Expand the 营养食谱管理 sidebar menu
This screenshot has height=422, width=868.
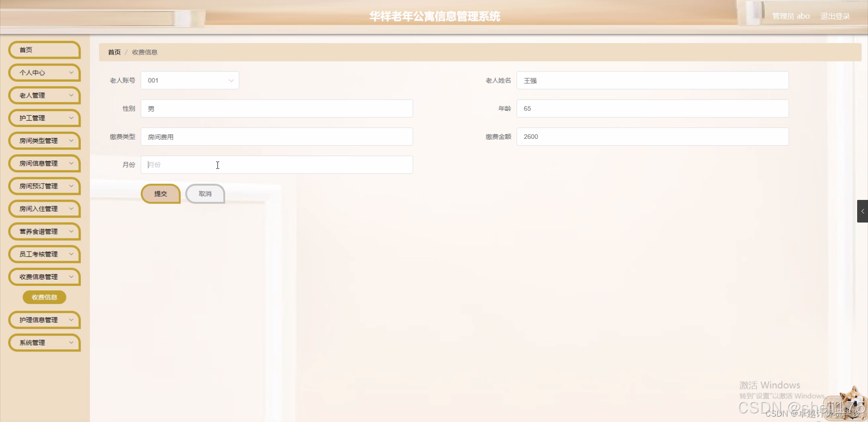tap(44, 232)
